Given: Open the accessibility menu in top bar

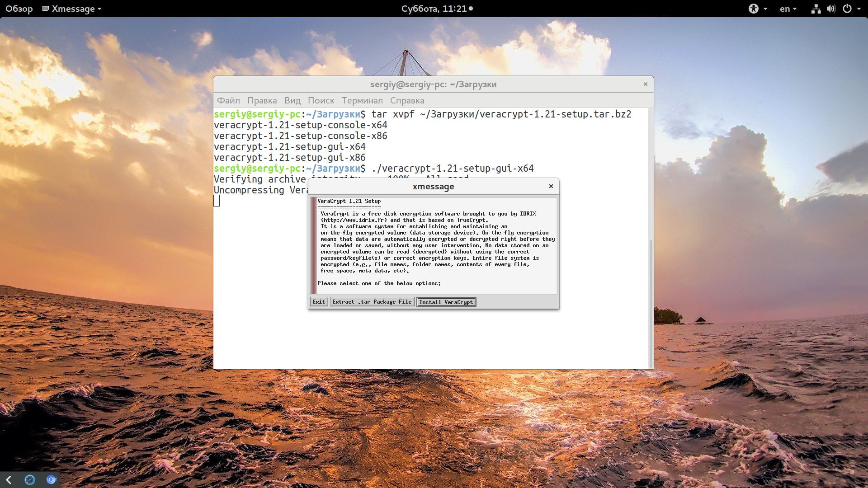Looking at the screenshot, I should 758,9.
